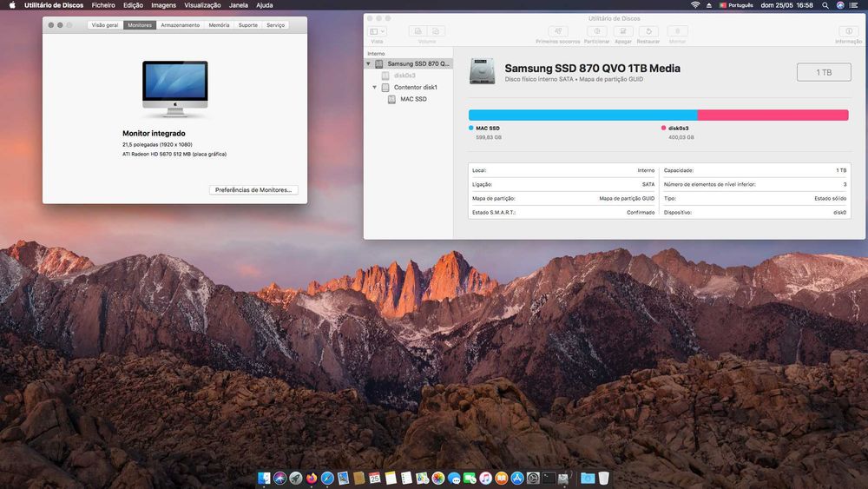Click the large hard drive icon
868x489 pixels.
coord(482,71)
